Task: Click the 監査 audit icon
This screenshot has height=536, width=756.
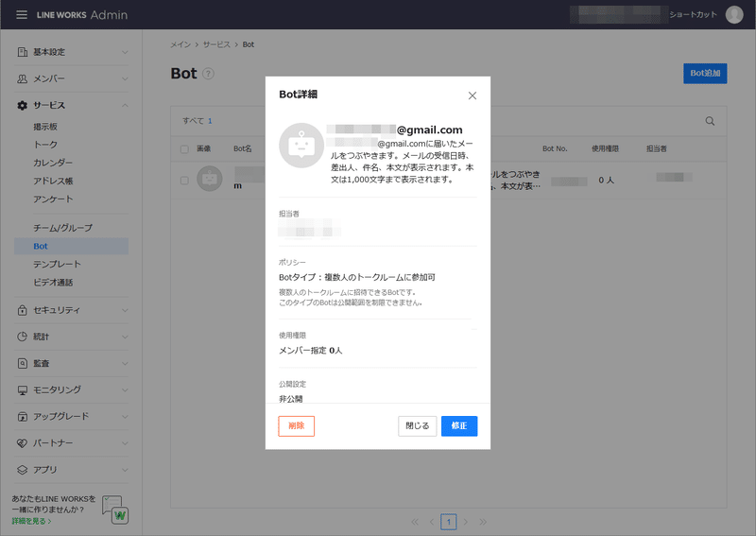Action: pos(22,363)
